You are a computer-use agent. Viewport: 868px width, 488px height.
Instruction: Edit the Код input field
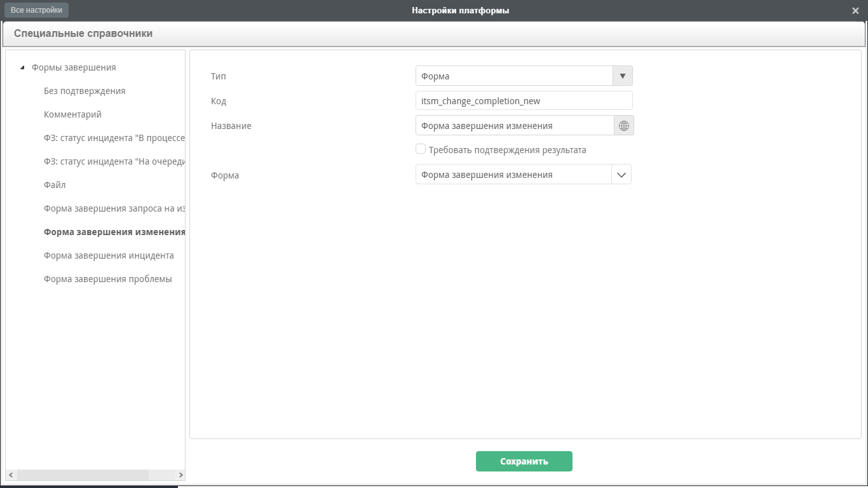(x=524, y=100)
